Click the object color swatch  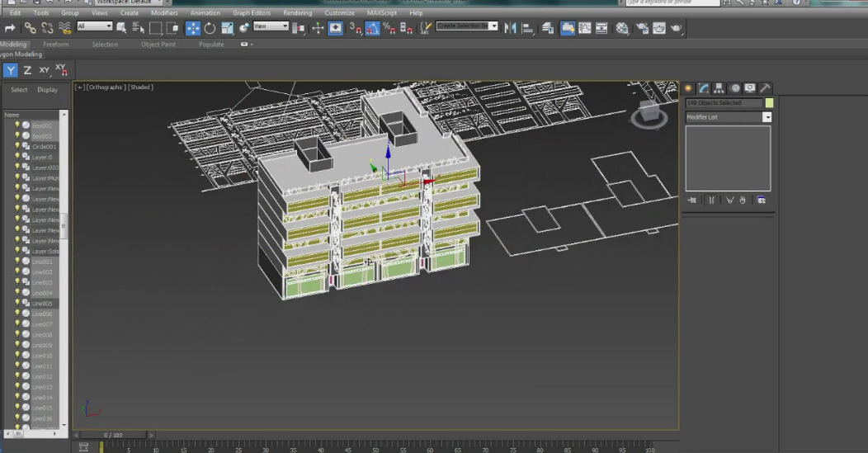coord(770,103)
